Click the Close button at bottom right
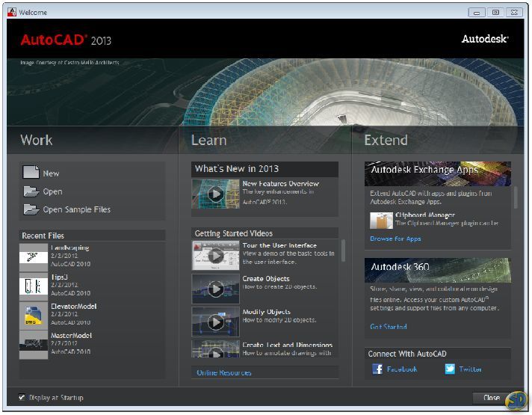 click(x=492, y=398)
